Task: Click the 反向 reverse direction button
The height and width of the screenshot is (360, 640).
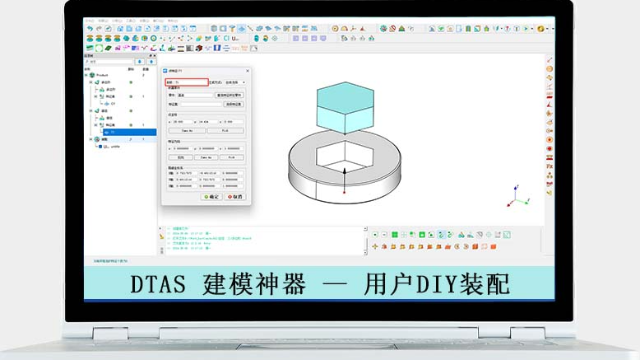Action: 181,158
